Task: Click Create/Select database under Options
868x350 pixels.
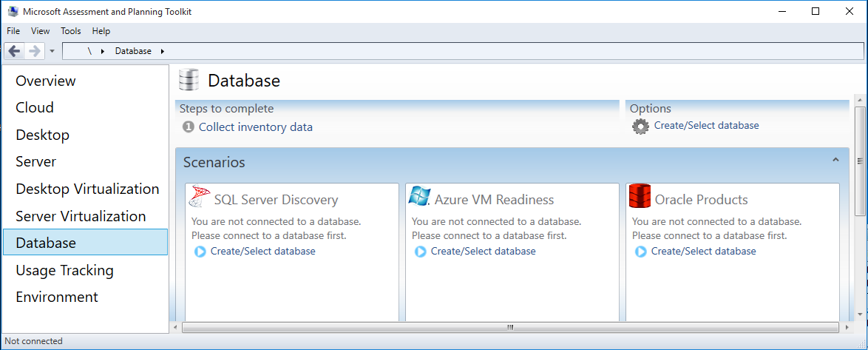Action: pos(706,125)
